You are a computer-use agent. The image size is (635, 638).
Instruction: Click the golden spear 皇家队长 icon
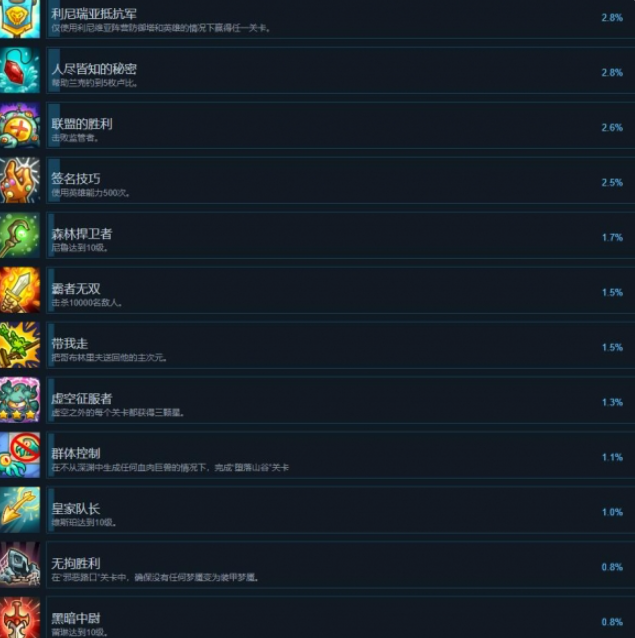tap(20, 509)
